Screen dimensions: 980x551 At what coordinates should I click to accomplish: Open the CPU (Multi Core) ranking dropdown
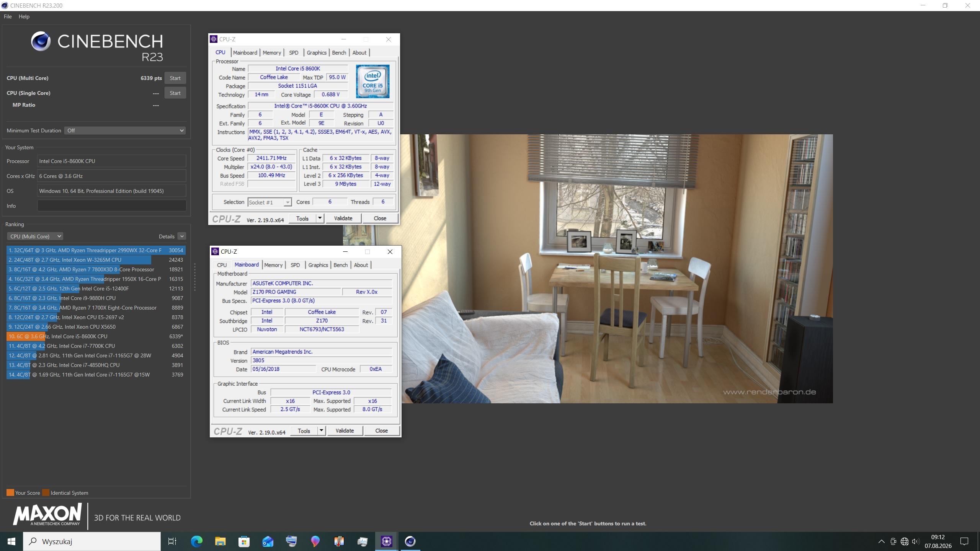pyautogui.click(x=35, y=236)
